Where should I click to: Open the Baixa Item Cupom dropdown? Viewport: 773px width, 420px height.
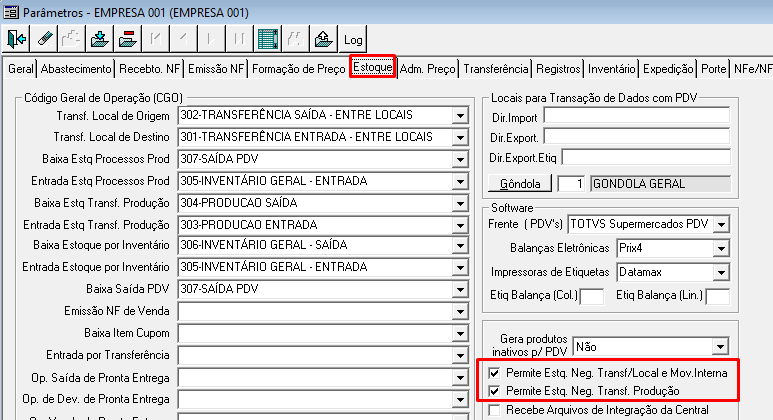(x=460, y=334)
